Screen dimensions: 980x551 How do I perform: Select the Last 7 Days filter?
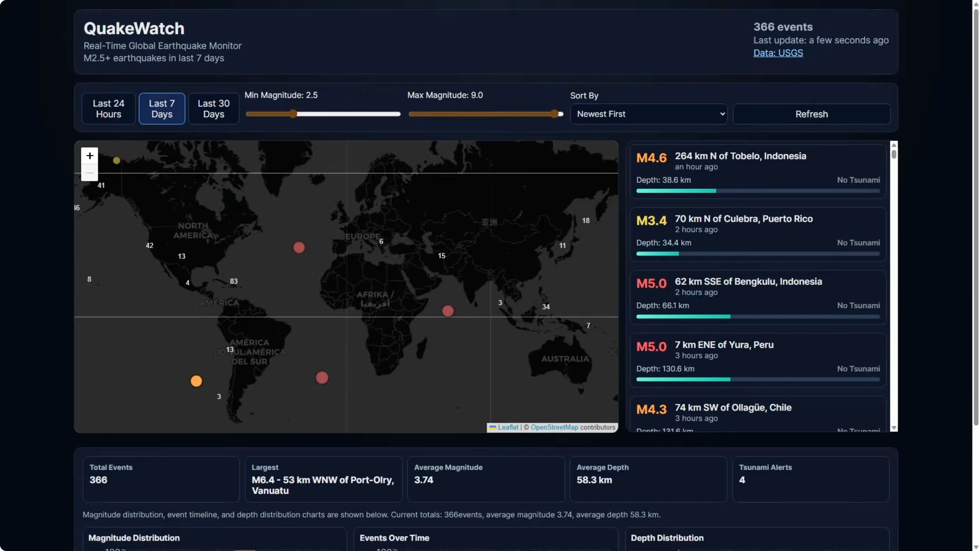coord(162,109)
